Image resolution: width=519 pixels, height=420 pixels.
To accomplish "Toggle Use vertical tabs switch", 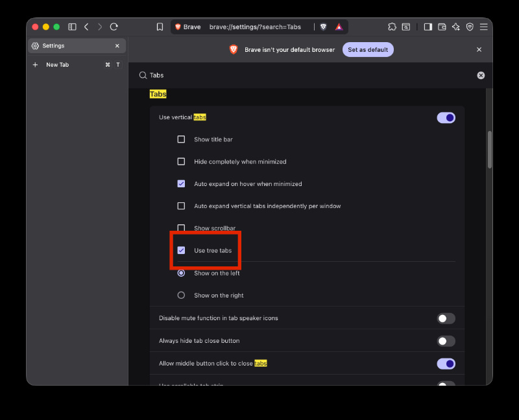I will tap(446, 118).
